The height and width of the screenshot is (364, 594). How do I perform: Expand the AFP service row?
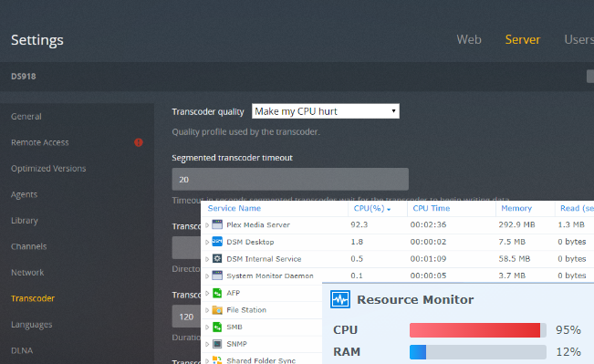pos(207,293)
